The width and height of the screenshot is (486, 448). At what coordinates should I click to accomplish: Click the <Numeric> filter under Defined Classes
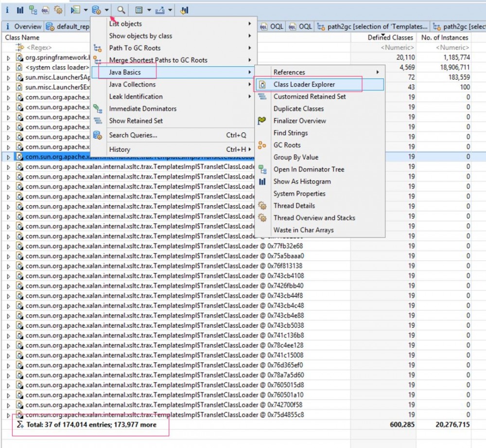(398, 48)
